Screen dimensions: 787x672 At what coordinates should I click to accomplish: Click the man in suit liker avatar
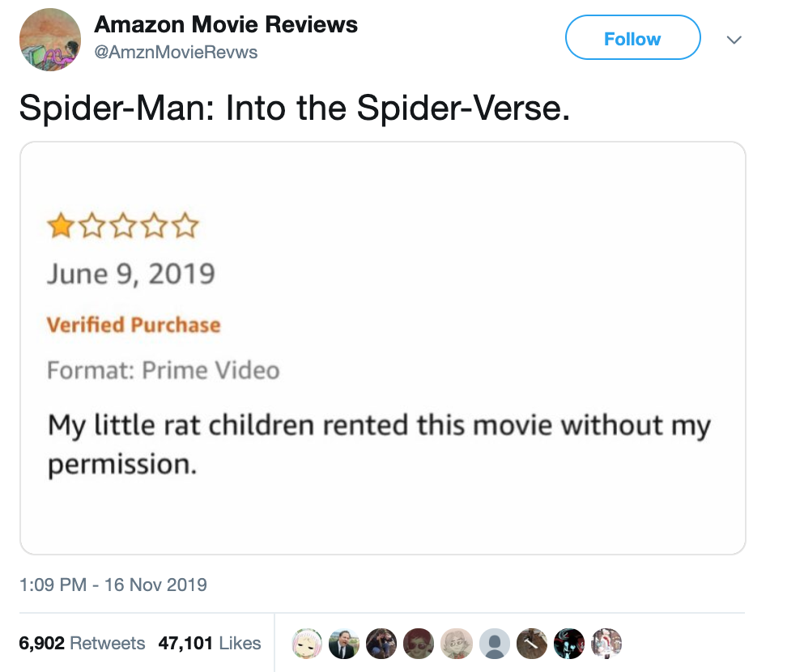344,644
